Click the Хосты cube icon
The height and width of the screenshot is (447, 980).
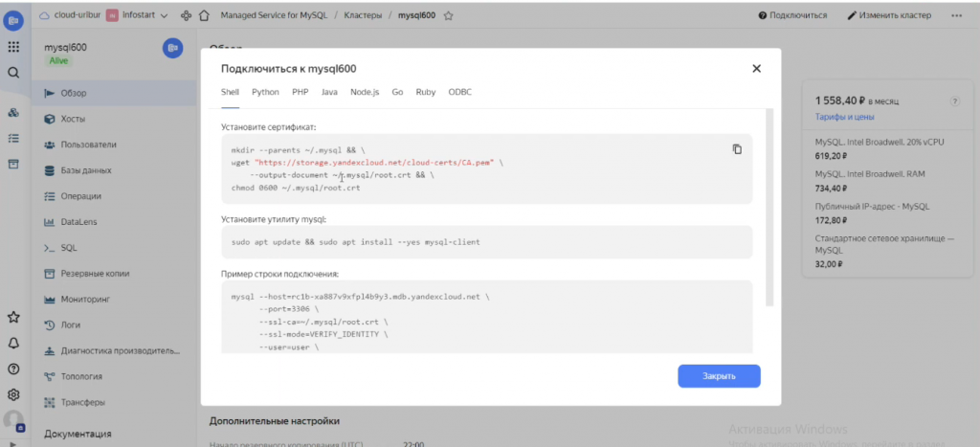50,119
